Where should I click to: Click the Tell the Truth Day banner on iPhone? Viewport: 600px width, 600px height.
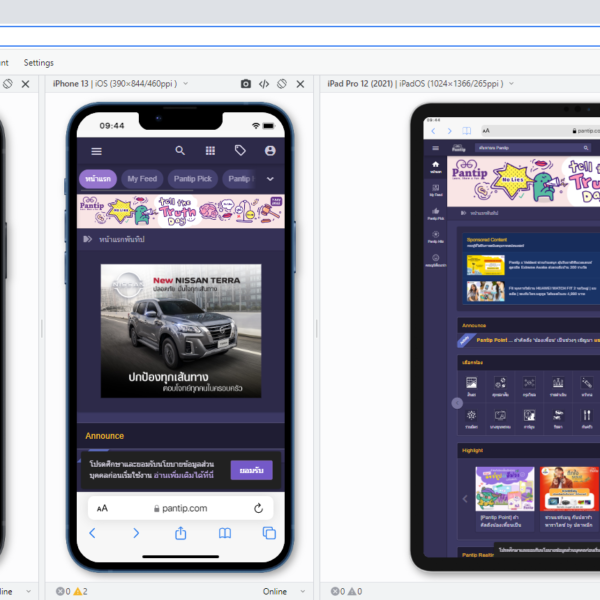coord(181,211)
